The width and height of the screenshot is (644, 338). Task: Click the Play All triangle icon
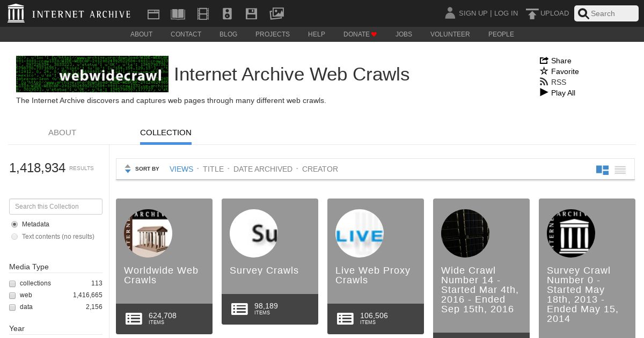coord(544,92)
